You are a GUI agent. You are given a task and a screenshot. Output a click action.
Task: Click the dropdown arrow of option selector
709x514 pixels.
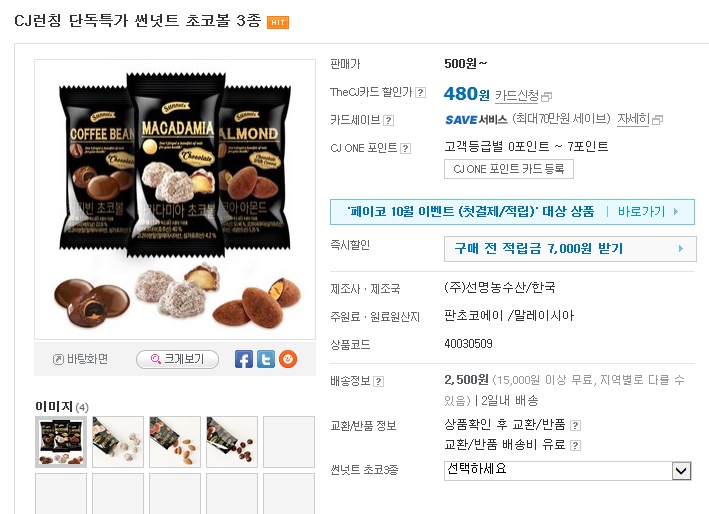[682, 471]
